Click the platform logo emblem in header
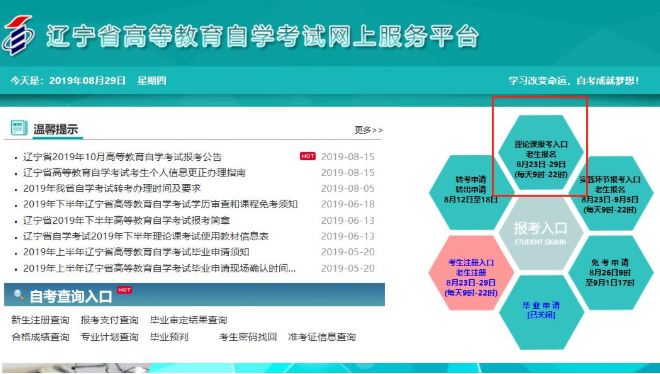Viewport: 660px width, 374px height. tap(18, 36)
